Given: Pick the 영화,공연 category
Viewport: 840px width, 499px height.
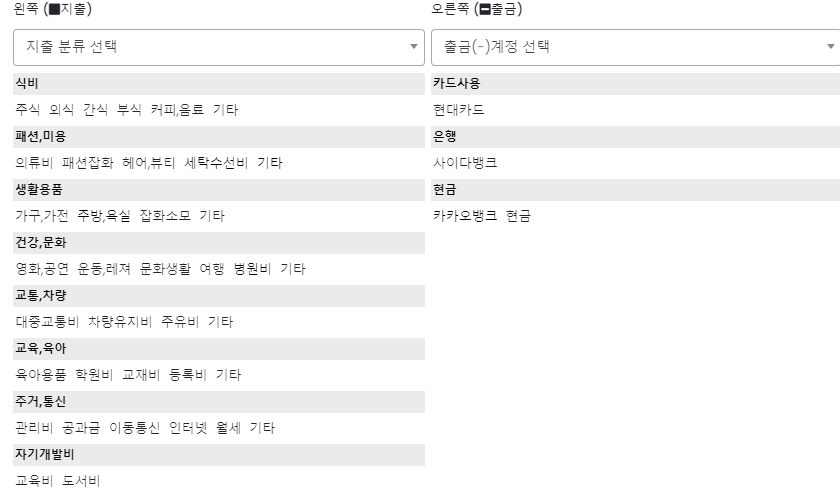Looking at the screenshot, I should [39, 269].
